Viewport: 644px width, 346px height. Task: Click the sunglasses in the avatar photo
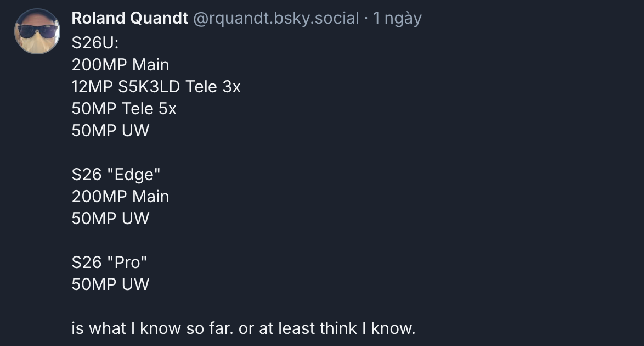(x=36, y=30)
